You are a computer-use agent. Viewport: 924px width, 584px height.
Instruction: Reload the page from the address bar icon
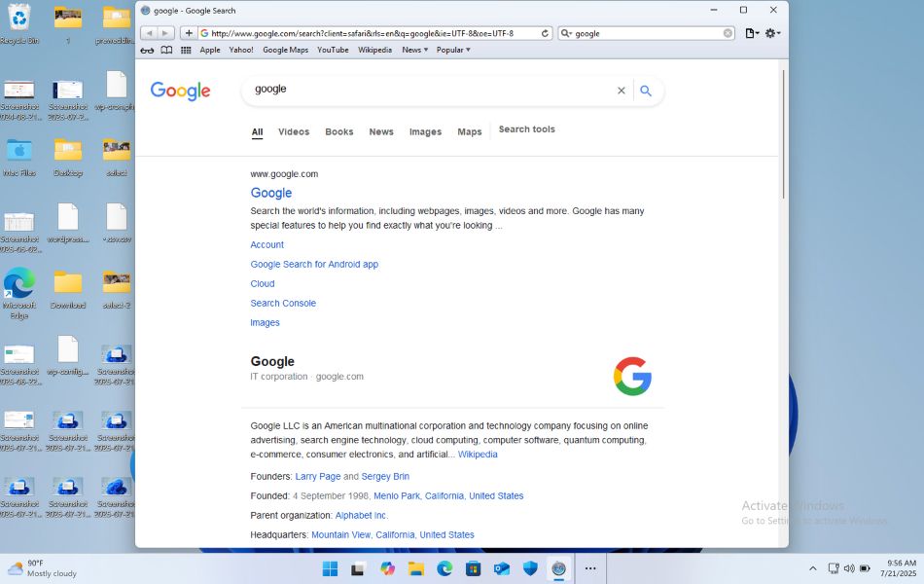[547, 32]
